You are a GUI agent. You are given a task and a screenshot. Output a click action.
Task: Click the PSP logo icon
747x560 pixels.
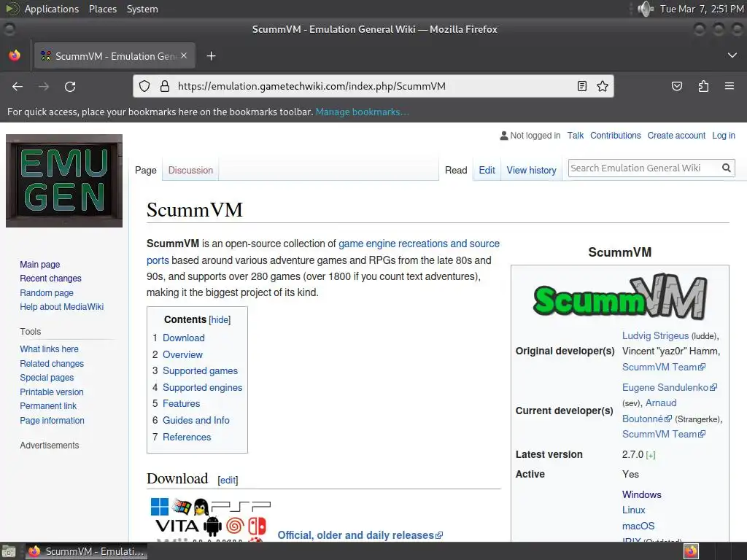click(241, 507)
